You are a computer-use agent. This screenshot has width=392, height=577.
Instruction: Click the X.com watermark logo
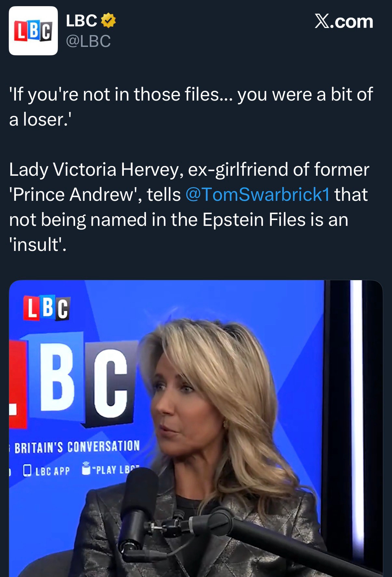tap(344, 22)
